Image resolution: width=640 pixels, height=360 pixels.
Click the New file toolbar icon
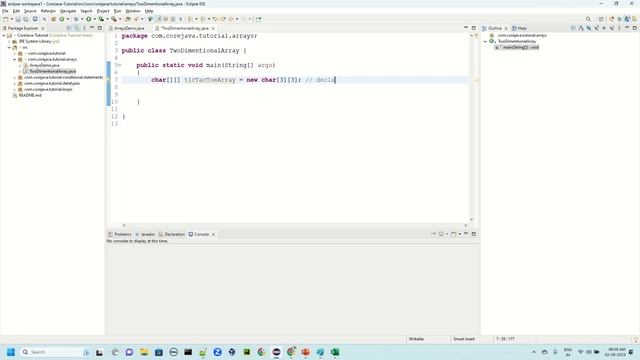[5, 19]
